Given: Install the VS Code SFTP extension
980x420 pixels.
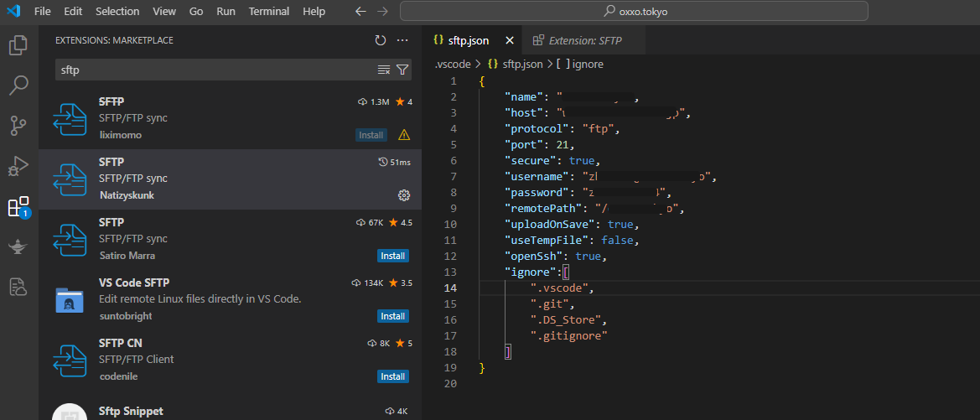Looking at the screenshot, I should [393, 316].
